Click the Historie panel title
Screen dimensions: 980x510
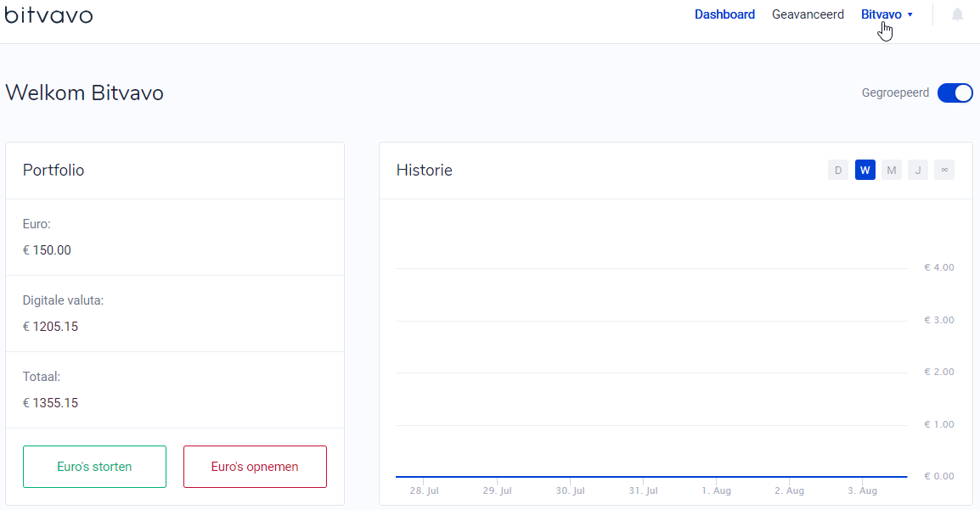coord(425,170)
